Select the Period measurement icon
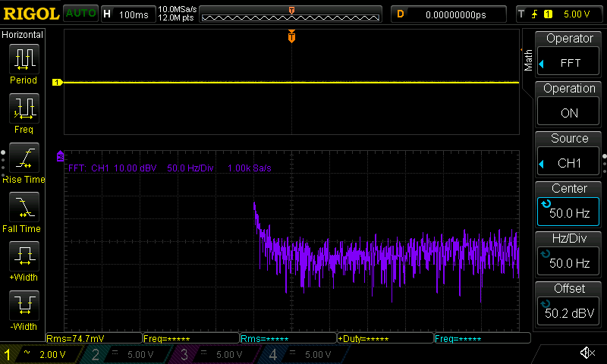 tap(23, 59)
